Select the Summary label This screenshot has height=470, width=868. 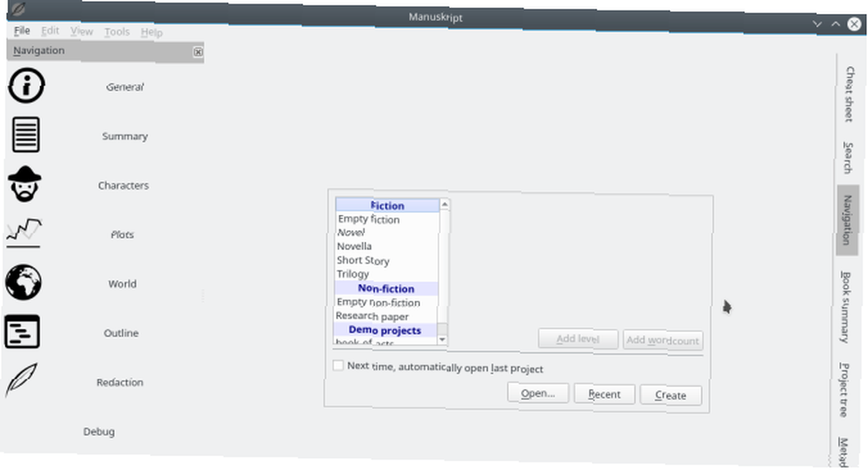[124, 136]
